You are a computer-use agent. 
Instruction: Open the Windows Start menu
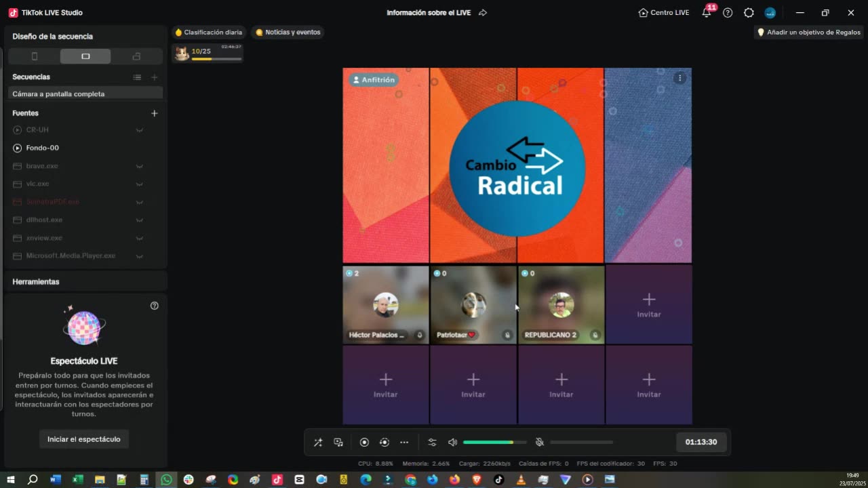11,480
